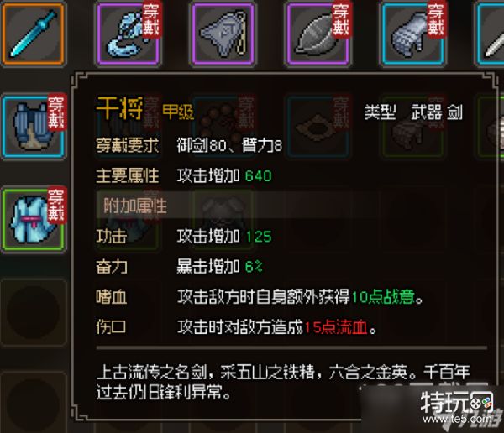Click the 穿戴 tag on light blue robe
504x433 pixels.
pos(57,206)
